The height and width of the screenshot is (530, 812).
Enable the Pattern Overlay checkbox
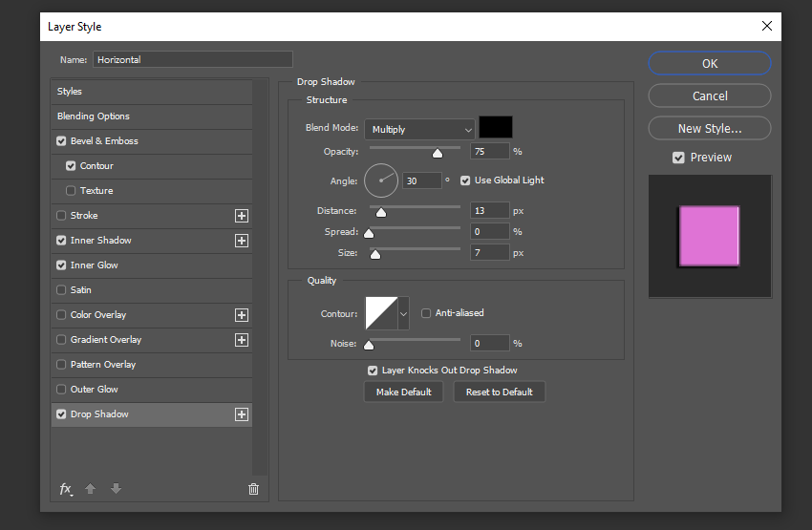pyautogui.click(x=61, y=365)
